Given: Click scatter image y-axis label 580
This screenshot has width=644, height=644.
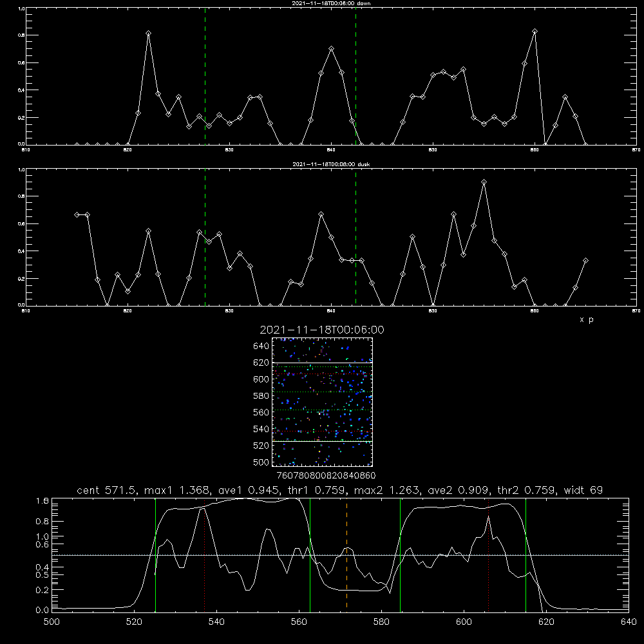Looking at the screenshot, I should tap(261, 396).
